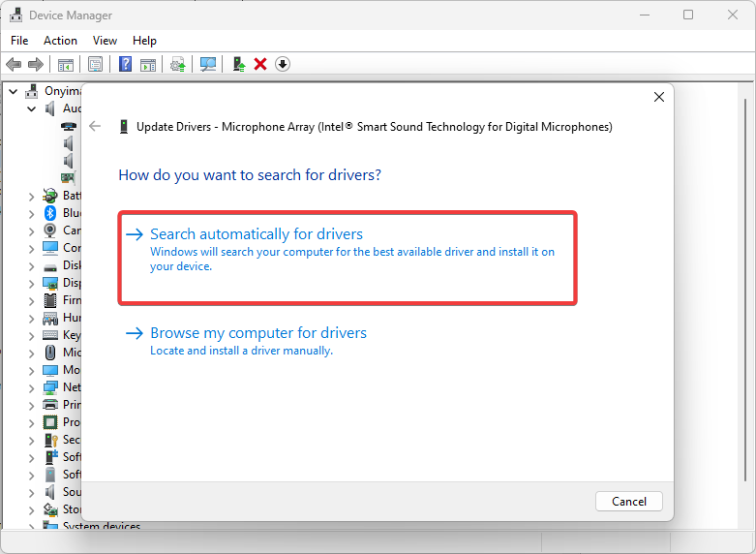Click the Display adapters category icon
This screenshot has height=554, width=756.
[x=50, y=283]
